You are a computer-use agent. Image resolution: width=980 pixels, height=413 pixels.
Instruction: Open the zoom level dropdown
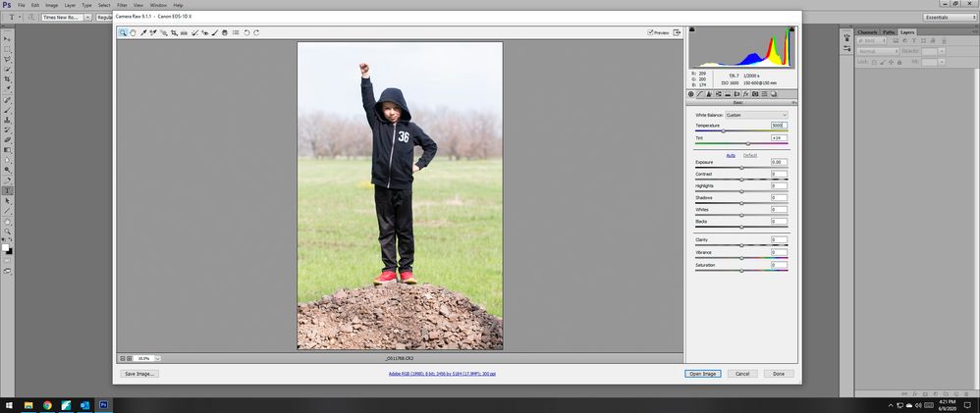158,358
